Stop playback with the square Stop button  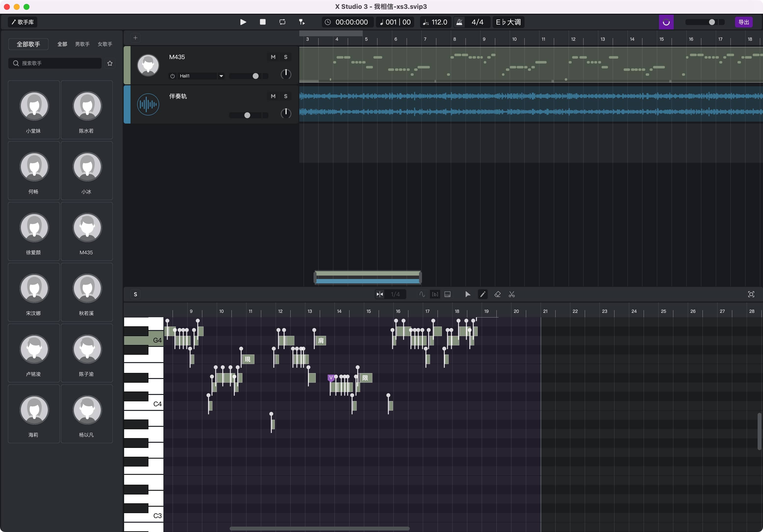[x=263, y=22]
